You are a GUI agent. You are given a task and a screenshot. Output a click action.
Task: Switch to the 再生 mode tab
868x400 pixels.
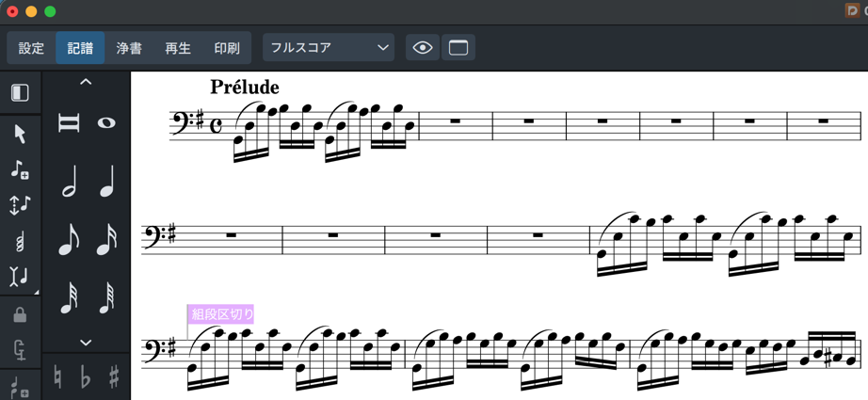(178, 48)
